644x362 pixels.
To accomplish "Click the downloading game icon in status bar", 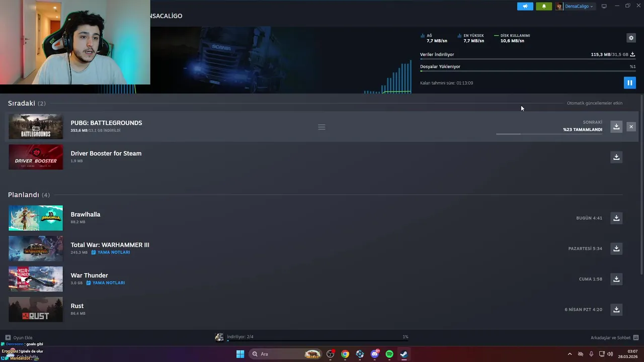I will pyautogui.click(x=219, y=337).
